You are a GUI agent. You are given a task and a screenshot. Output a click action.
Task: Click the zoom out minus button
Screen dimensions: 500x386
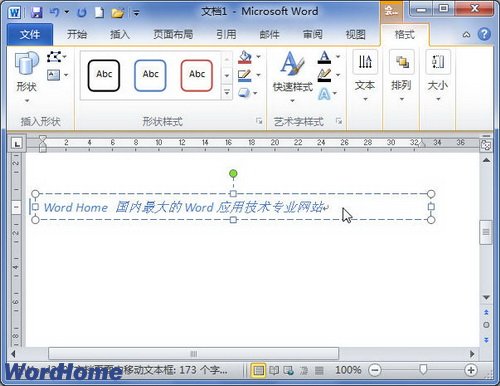point(375,370)
